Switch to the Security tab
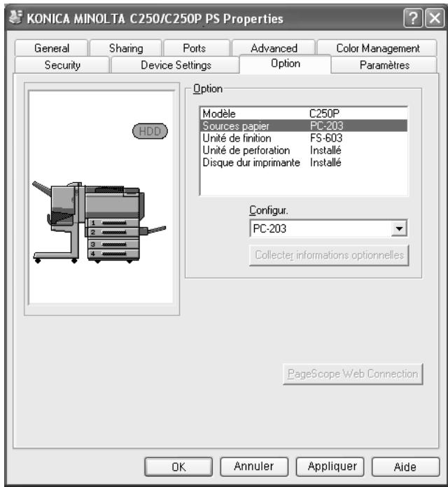 [62, 65]
